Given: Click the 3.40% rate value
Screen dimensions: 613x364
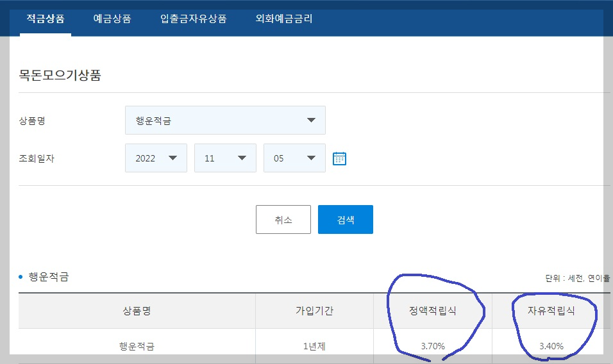Looking at the screenshot, I should (x=551, y=346).
